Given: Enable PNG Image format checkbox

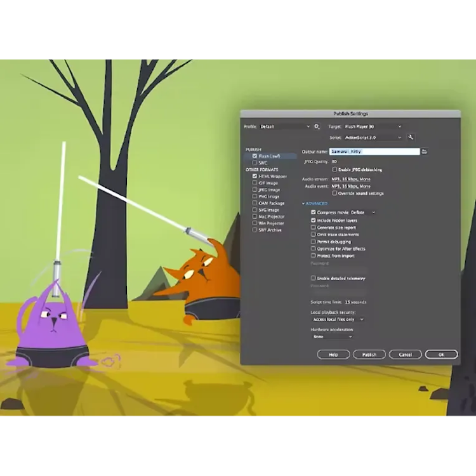Looking at the screenshot, I should click(255, 196).
